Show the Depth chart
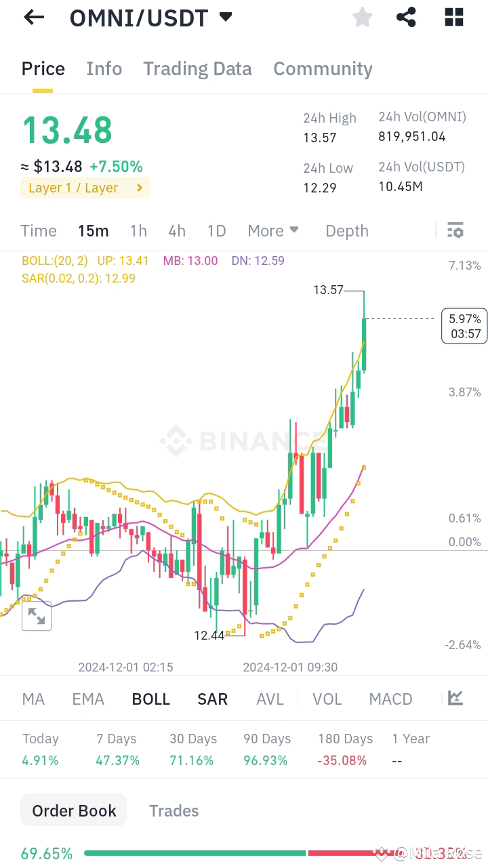 (x=347, y=231)
